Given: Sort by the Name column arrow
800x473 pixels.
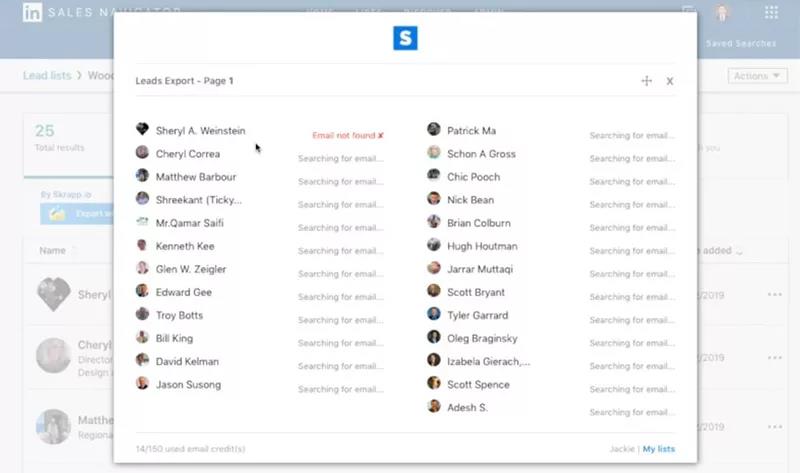Looking at the screenshot, I should pyautogui.click(x=74, y=251).
